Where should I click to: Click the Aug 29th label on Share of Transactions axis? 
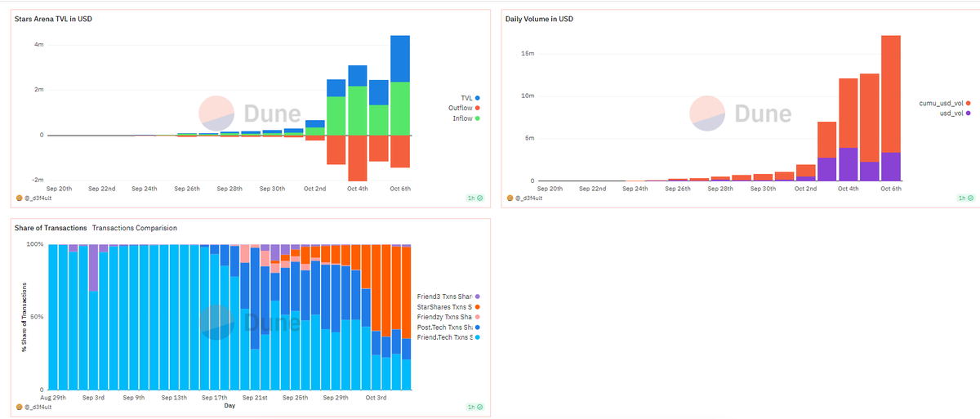(54, 397)
